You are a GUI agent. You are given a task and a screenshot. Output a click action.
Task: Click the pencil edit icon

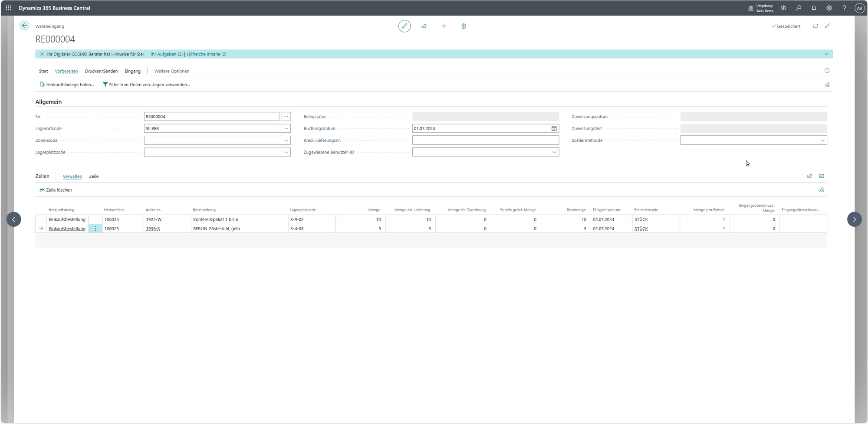(x=404, y=26)
